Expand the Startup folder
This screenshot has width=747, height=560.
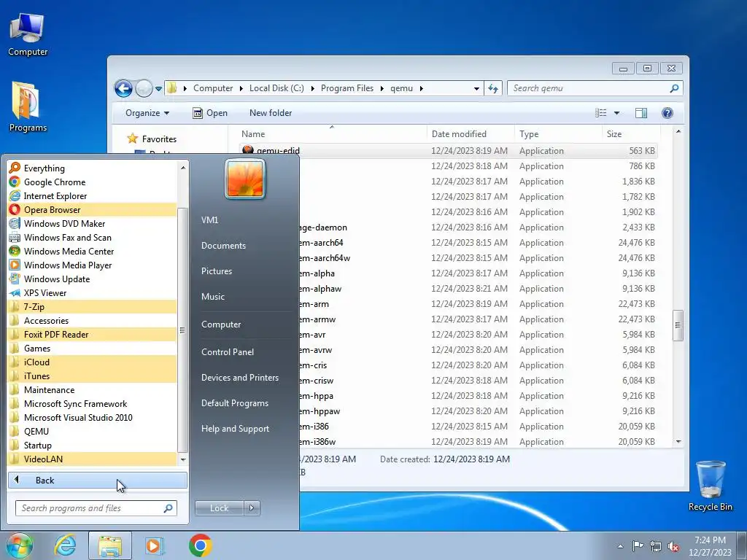click(92, 446)
